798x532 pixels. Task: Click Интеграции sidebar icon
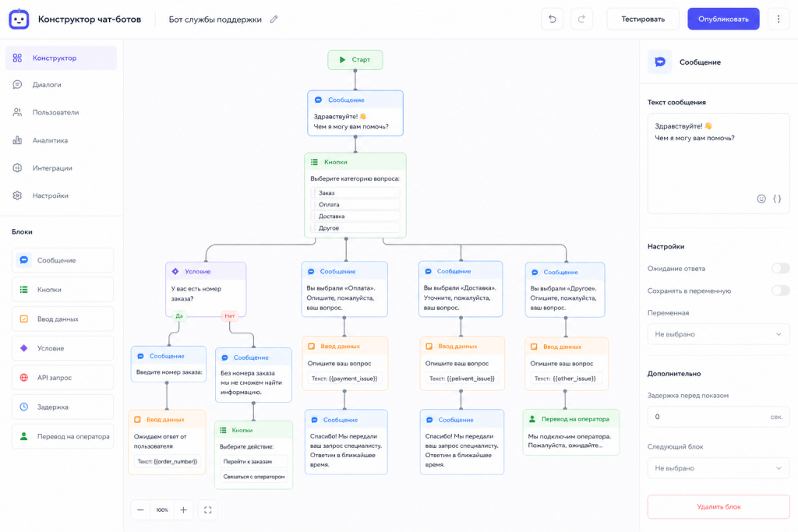click(17, 167)
